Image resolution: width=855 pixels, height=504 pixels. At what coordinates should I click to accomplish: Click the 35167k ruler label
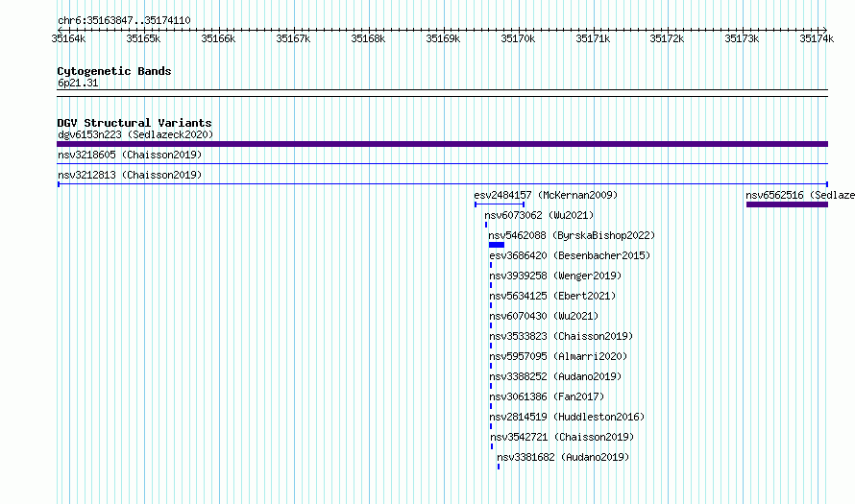click(293, 38)
